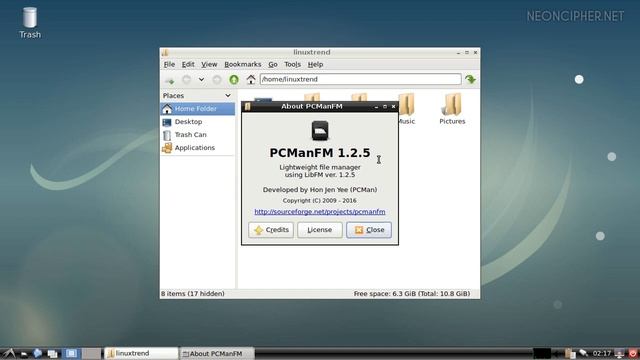Click the PCManFM logo in About dialog

click(x=320, y=131)
